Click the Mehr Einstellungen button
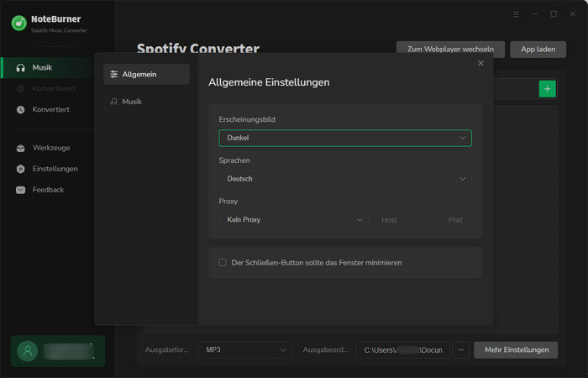The width and height of the screenshot is (588, 378). 516,350
